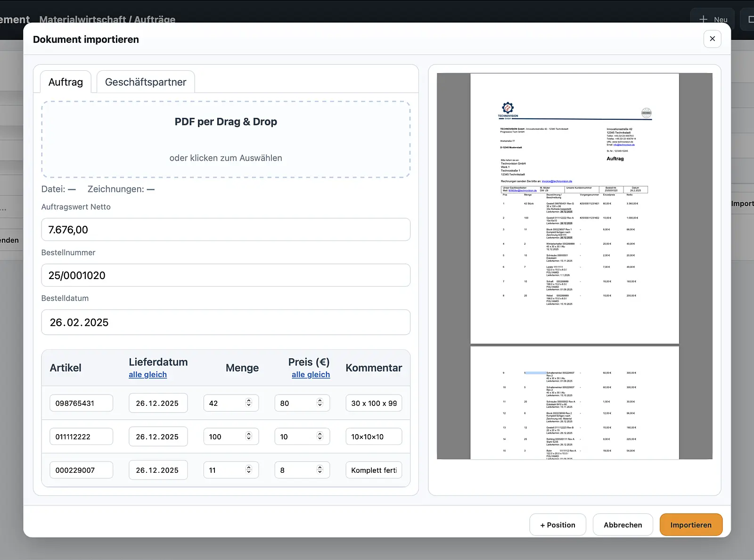
Task: Click the Auftragswert Netto field
Action: point(226,230)
